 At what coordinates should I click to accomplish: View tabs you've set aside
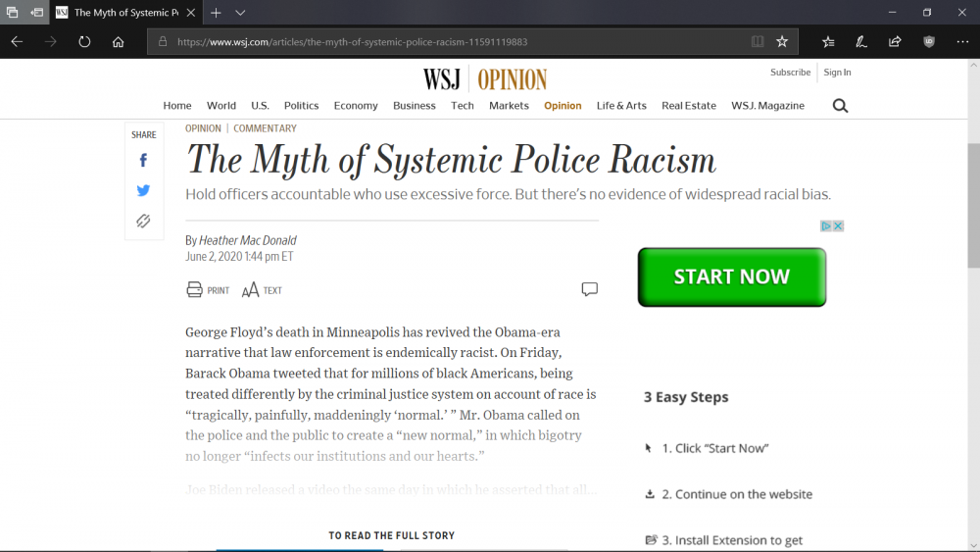[x=12, y=13]
